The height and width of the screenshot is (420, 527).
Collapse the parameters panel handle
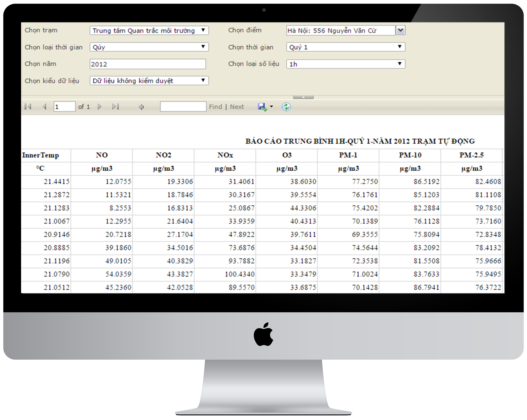(303, 97)
